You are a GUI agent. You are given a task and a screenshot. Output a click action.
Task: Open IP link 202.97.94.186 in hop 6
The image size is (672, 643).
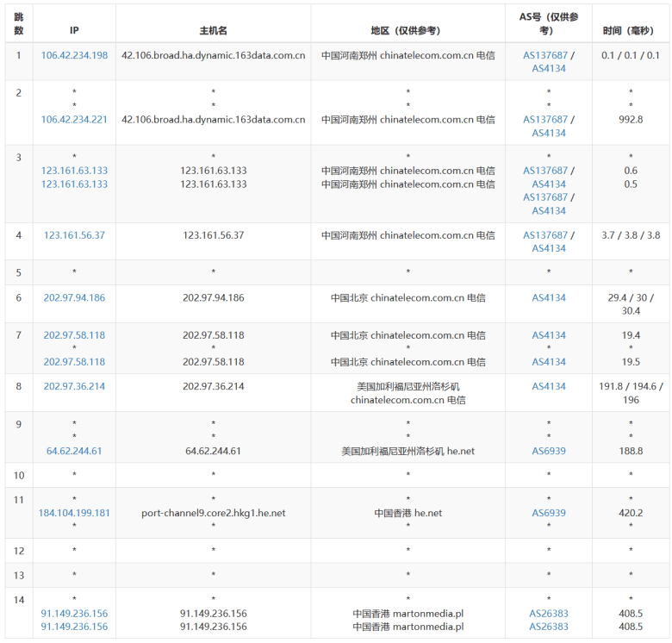point(74,298)
